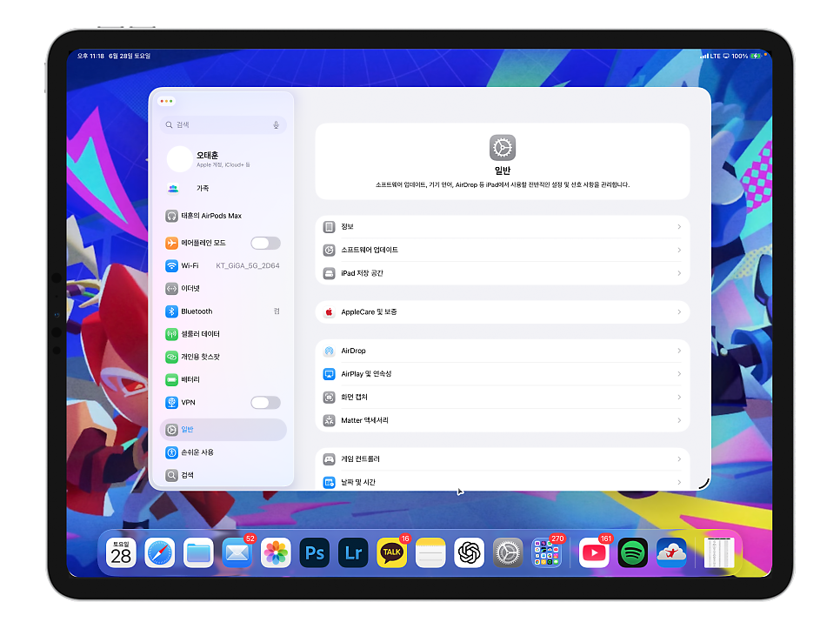This screenshot has width=840, height=629.
Task: Select the iPad 저장 공간 icon
Action: click(x=329, y=273)
